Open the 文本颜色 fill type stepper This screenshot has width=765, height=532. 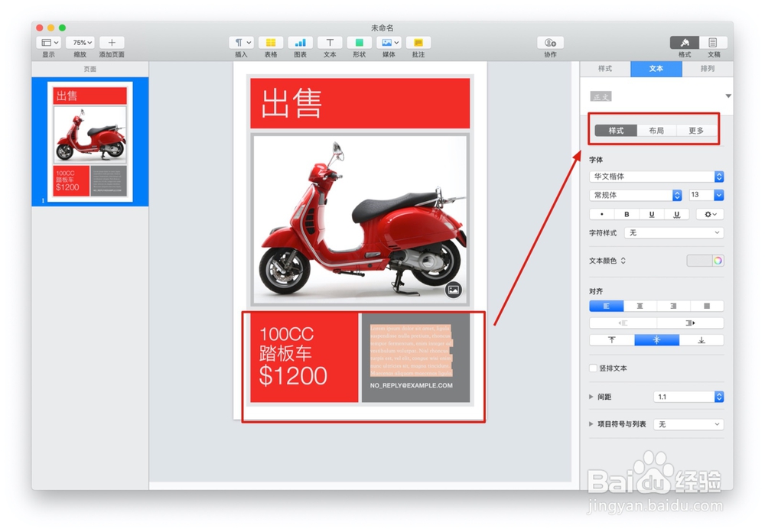point(623,261)
